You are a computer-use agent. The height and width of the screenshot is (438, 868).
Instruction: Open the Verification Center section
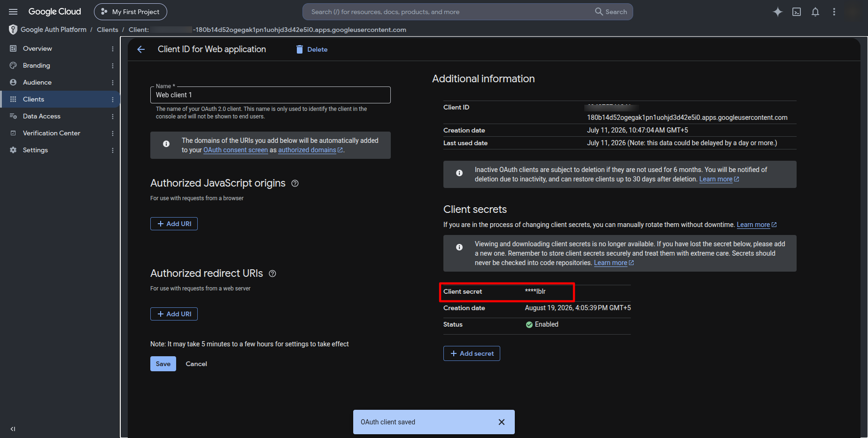click(x=51, y=133)
